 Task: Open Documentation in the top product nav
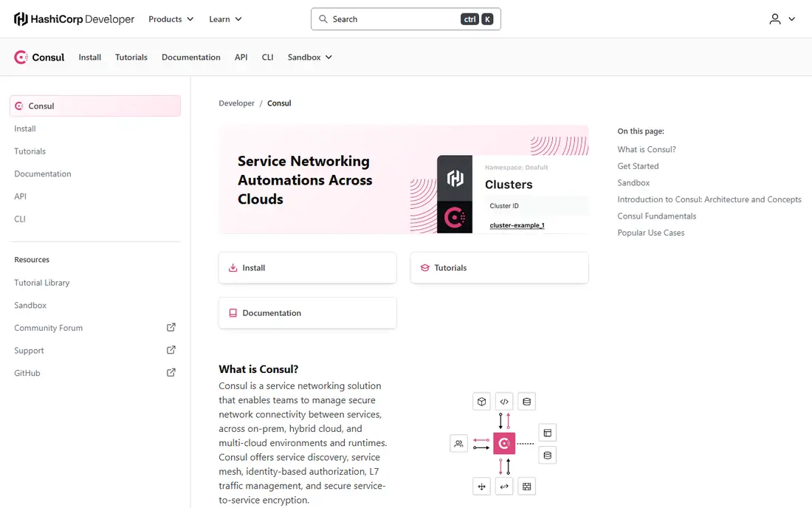(191, 57)
